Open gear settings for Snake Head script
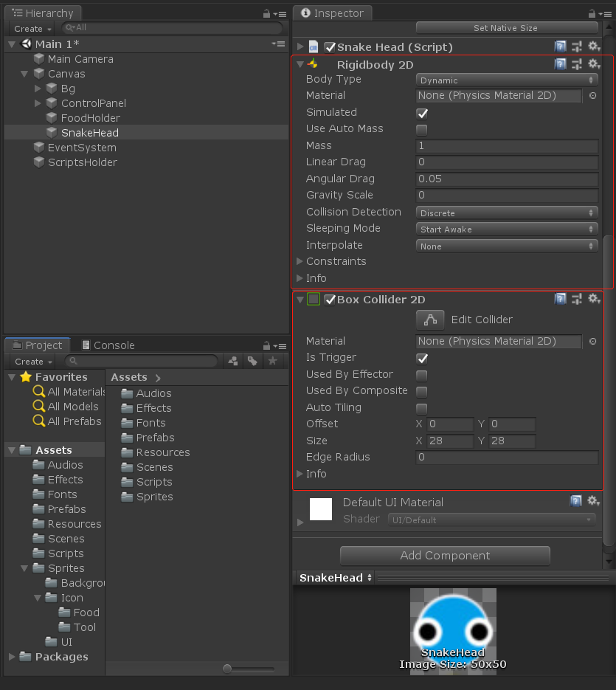The image size is (616, 690). click(x=594, y=46)
